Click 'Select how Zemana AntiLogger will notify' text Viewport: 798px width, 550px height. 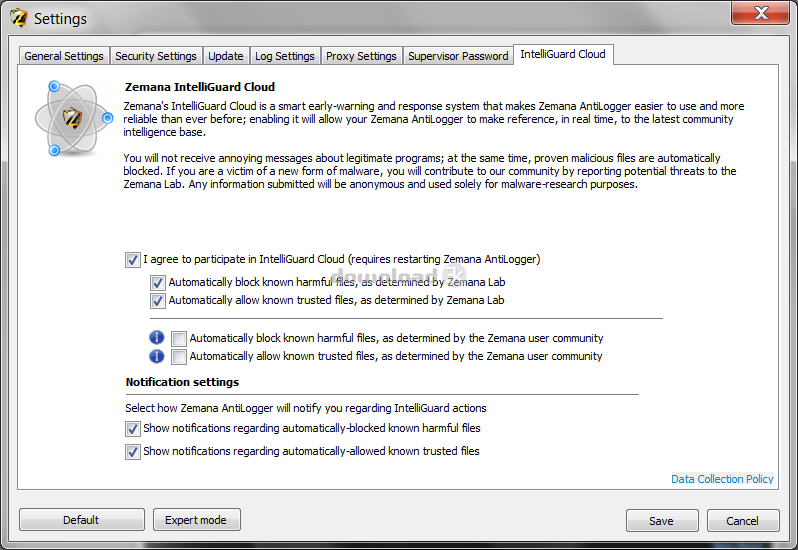(x=306, y=408)
